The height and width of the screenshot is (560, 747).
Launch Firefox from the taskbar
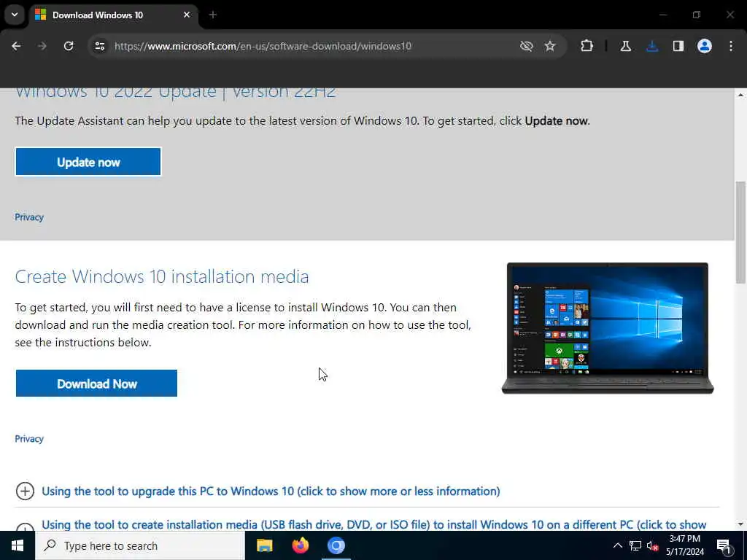point(300,545)
